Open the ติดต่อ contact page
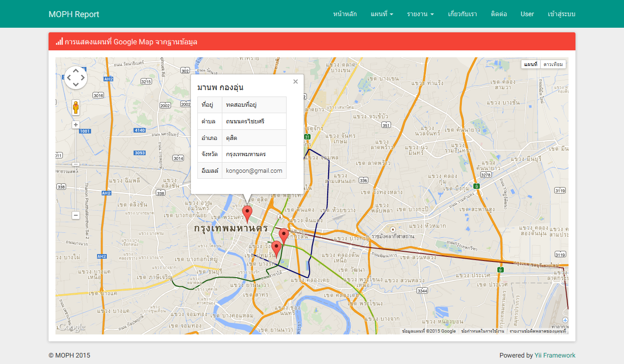The image size is (624, 364). pos(499,14)
